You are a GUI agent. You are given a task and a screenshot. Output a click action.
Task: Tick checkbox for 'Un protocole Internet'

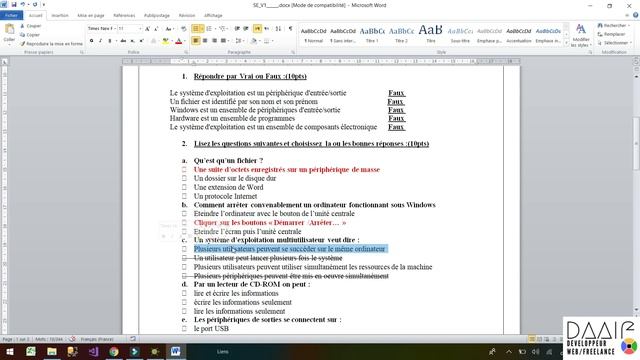pos(184,196)
